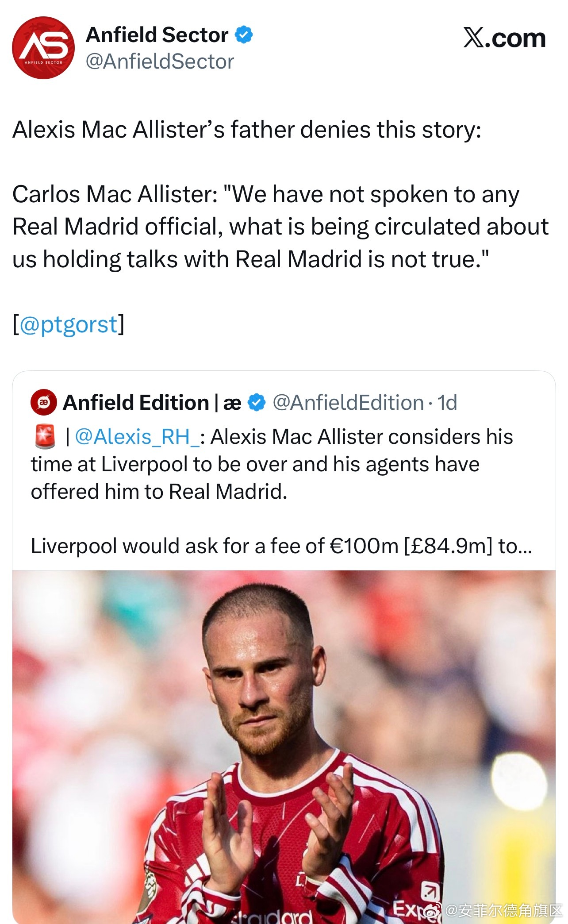Click the Carlos Mac Allister quote text
Viewport: 568px width, 924px height.
(x=280, y=227)
